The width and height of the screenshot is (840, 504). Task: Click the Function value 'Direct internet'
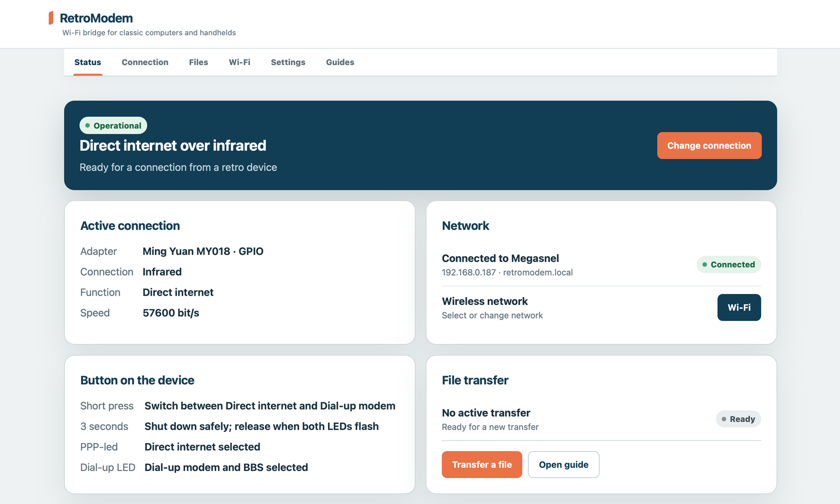[178, 292]
